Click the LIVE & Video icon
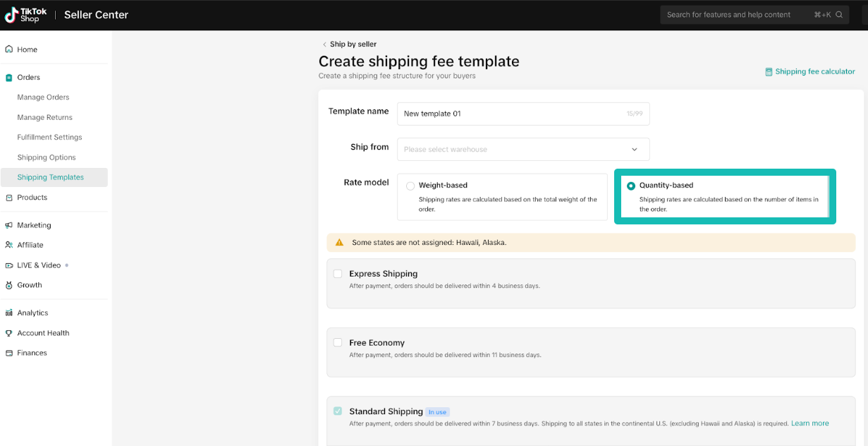 [x=10, y=265]
